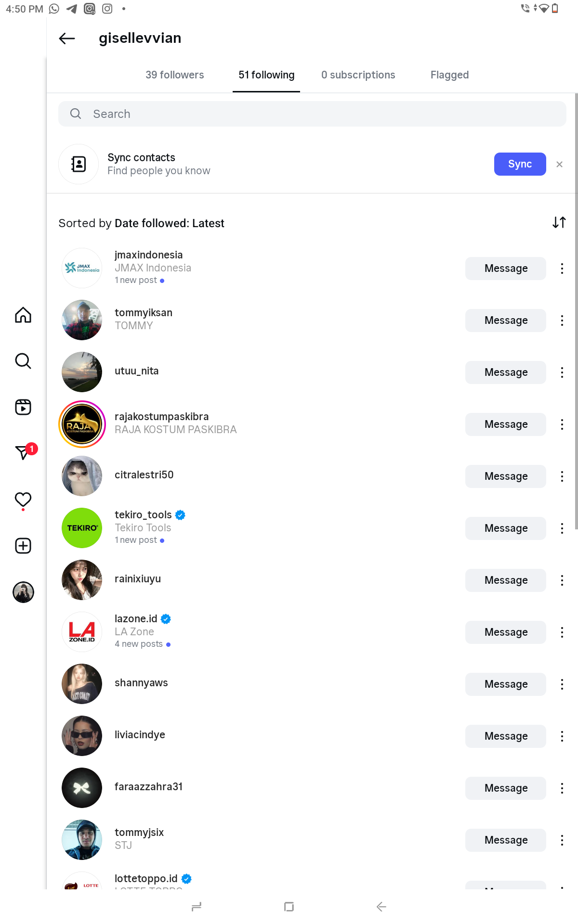Message tommyiksan
This screenshot has width=578, height=924.
pyautogui.click(x=505, y=321)
